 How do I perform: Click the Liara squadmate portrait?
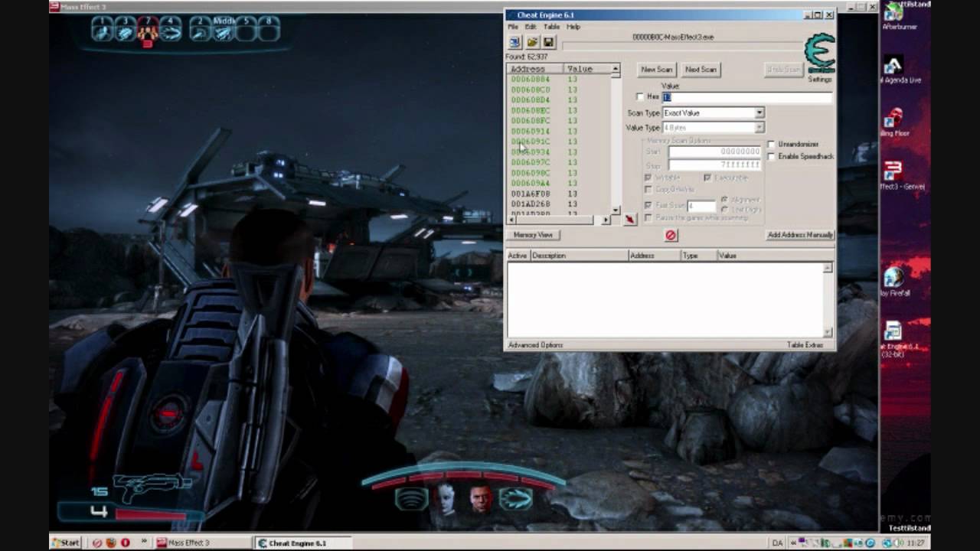446,499
